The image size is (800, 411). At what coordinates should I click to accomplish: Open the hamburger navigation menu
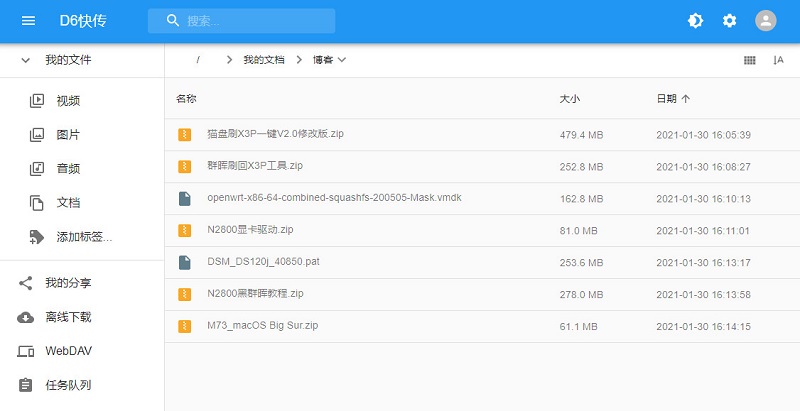pos(28,21)
